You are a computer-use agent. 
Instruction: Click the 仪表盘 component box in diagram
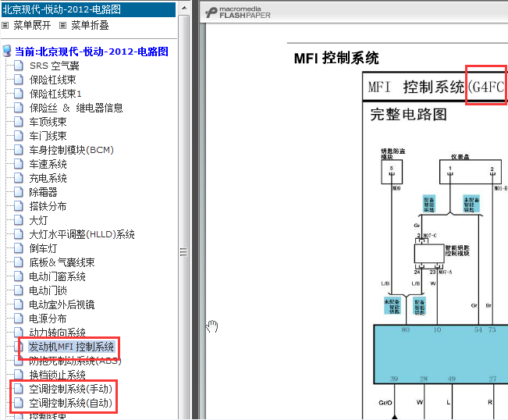(470, 172)
